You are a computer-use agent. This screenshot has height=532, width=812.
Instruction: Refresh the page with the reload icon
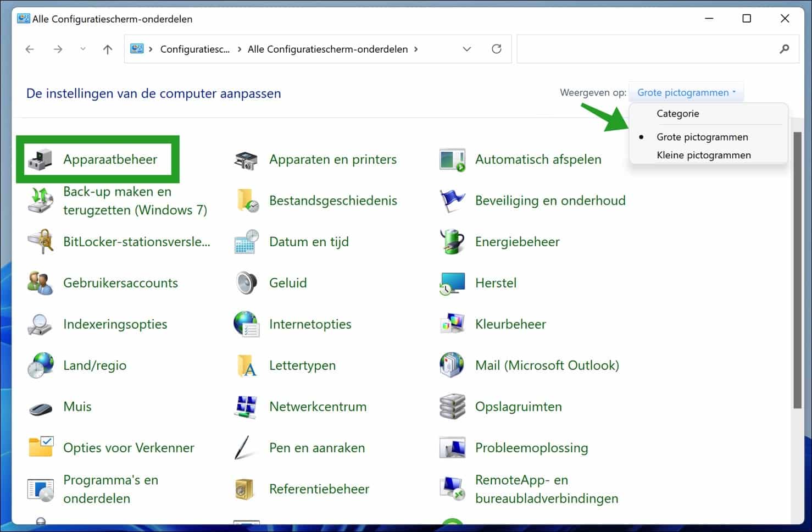coord(496,49)
